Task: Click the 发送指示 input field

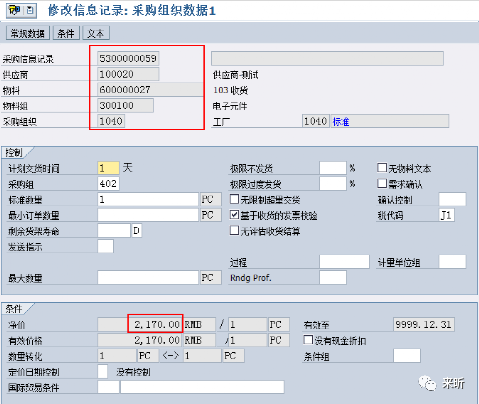Action: [105, 246]
